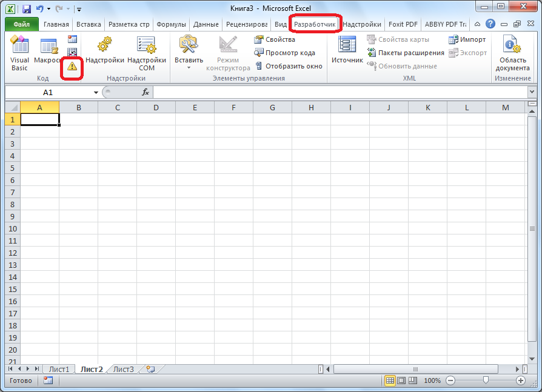Open Customize Quick Access Toolbar dropdown
Image resolution: width=542 pixels, height=392 pixels.
coord(79,9)
